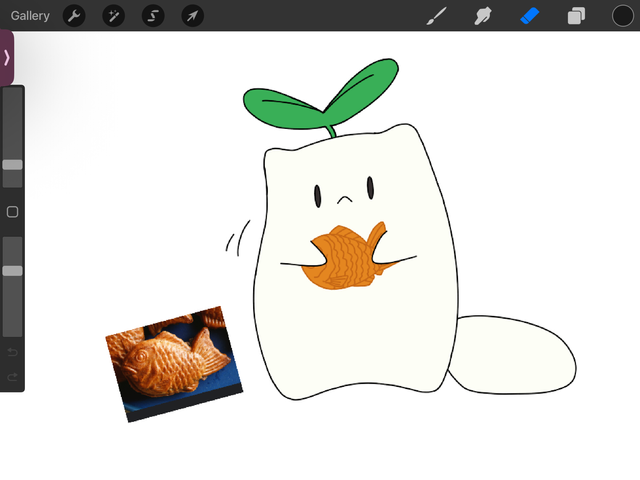Viewport: 640px width, 480px height.
Task: Click the brush size slider handle
Action: click(13, 165)
